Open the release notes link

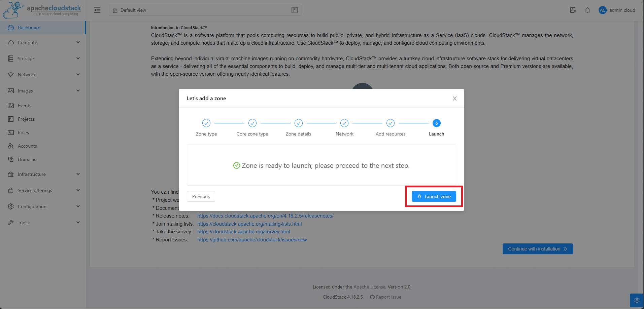coord(265,216)
